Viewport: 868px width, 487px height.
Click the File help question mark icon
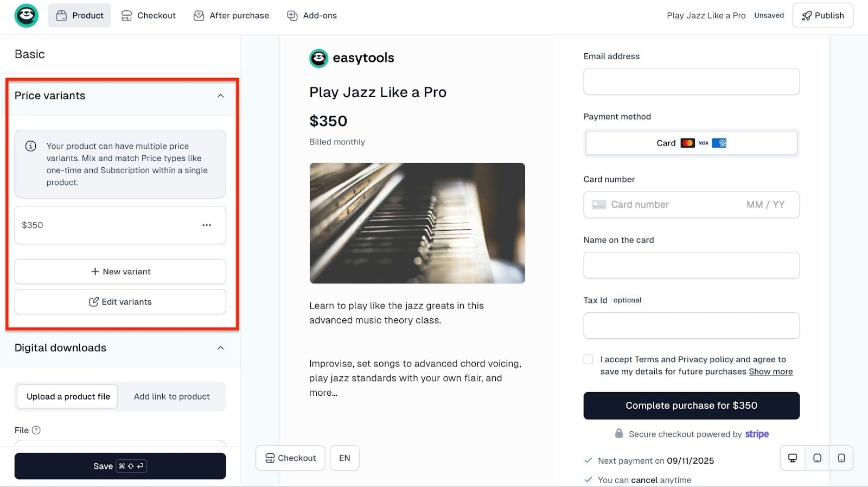pos(36,430)
